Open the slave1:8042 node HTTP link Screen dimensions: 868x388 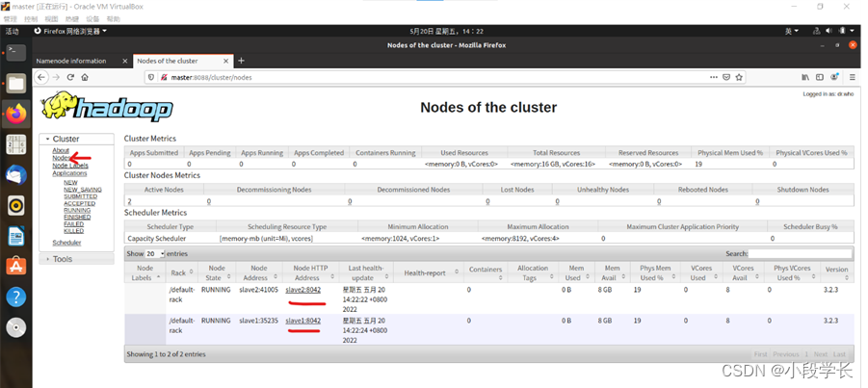(303, 321)
